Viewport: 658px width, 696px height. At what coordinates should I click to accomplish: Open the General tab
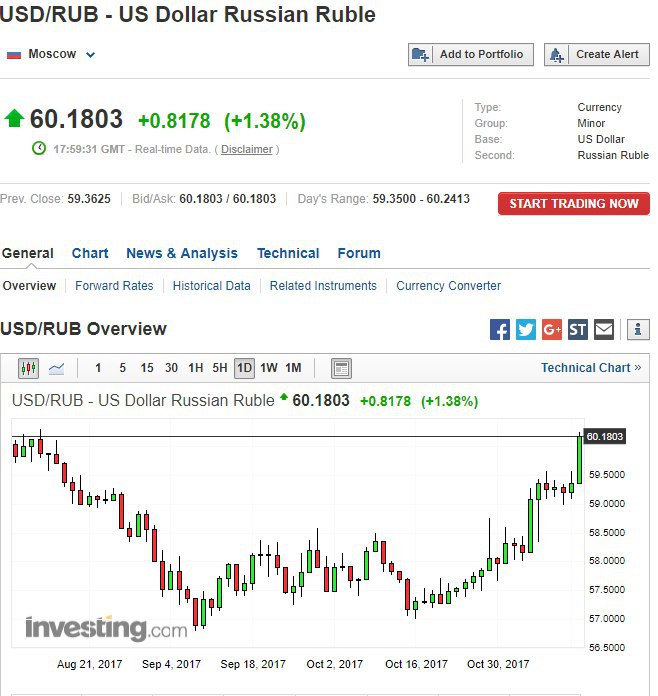click(x=28, y=253)
